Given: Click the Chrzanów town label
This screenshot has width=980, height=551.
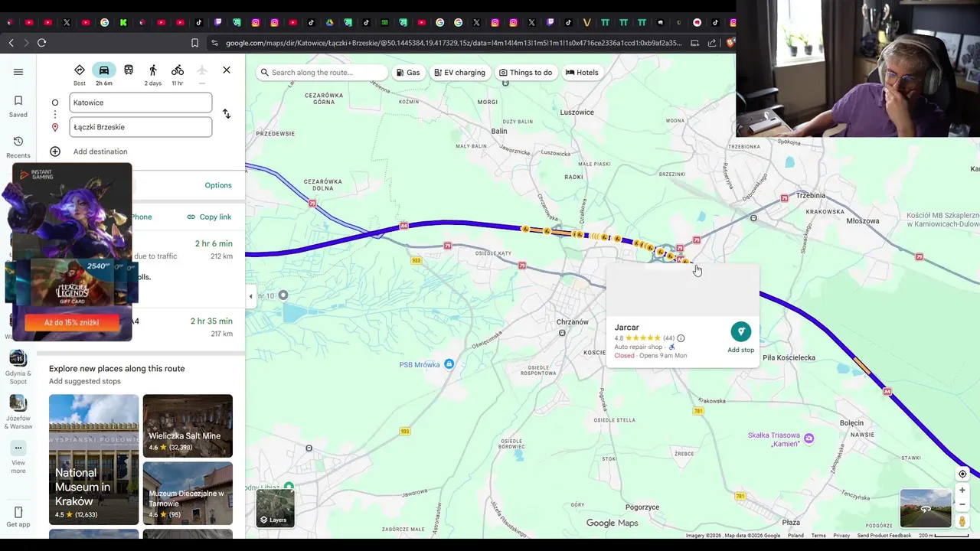Looking at the screenshot, I should point(573,322).
